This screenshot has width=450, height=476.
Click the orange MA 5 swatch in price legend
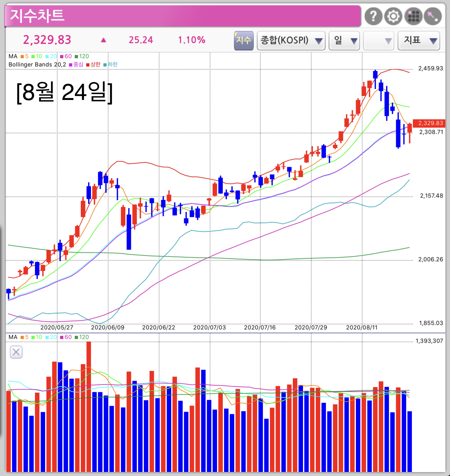(22, 56)
